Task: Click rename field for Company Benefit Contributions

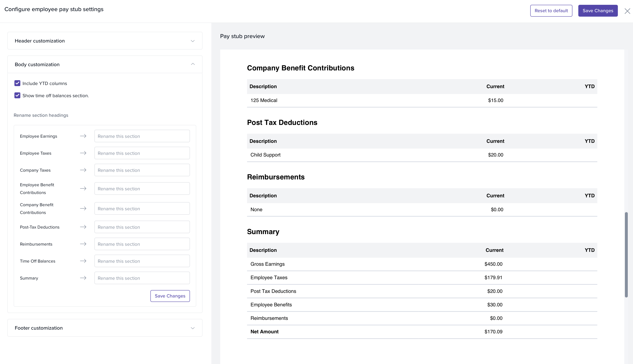Action: [x=142, y=209]
